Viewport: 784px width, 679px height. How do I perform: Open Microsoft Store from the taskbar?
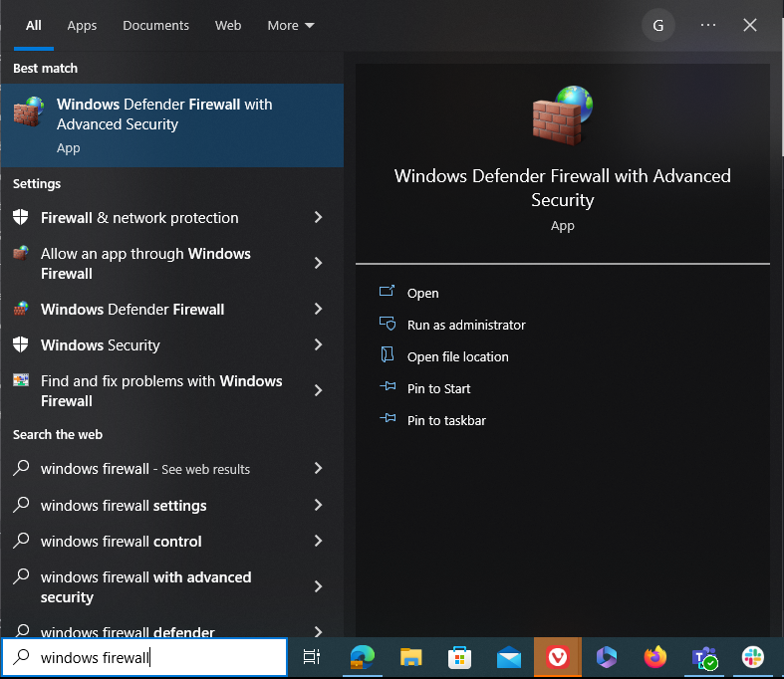click(459, 657)
